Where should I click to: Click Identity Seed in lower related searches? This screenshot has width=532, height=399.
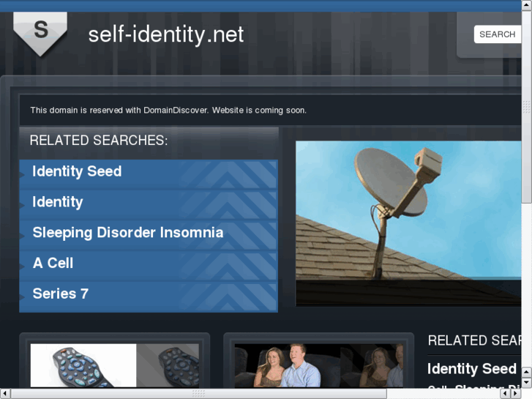(x=471, y=369)
